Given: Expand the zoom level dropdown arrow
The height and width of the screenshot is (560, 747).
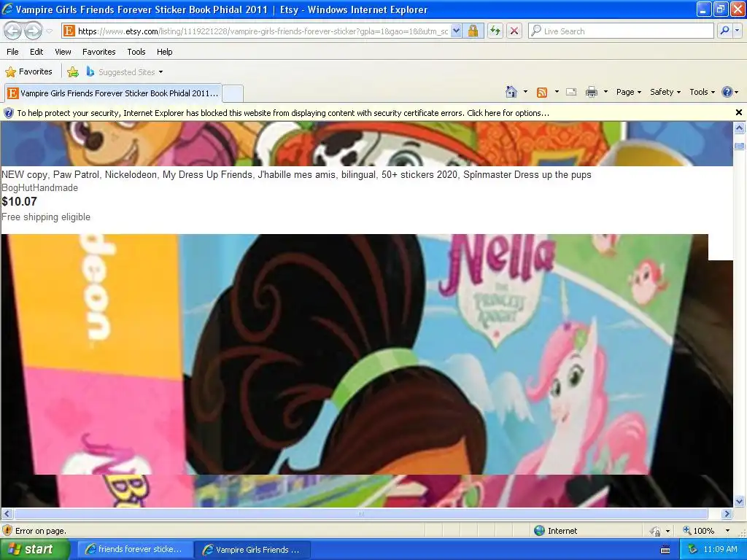Looking at the screenshot, I should (x=727, y=531).
